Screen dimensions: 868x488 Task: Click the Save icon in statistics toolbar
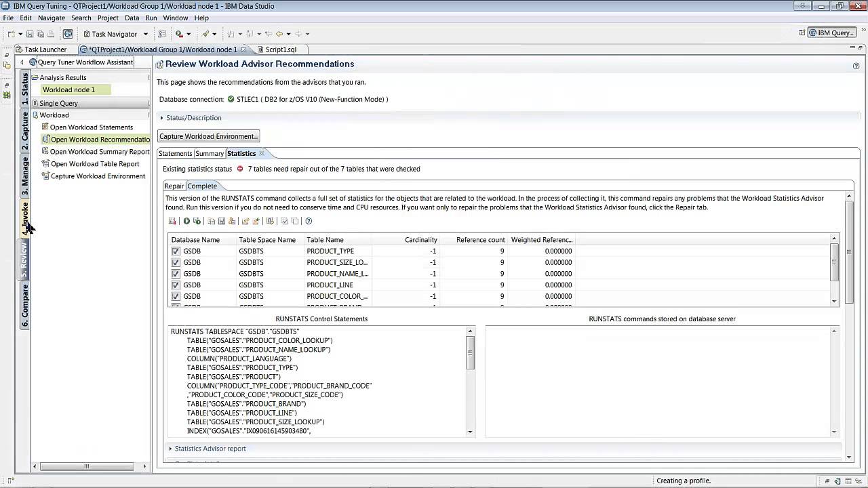coord(222,221)
